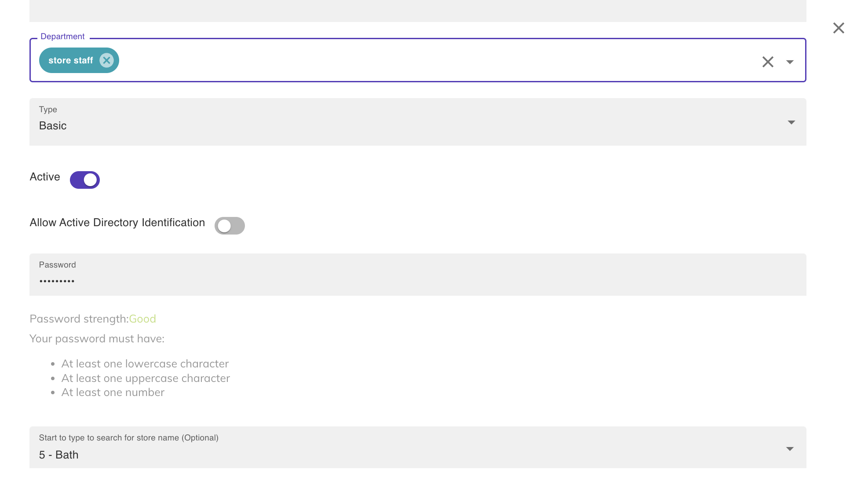Click the Good password strength text
Image resolution: width=868 pixels, height=499 pixels.
point(142,319)
